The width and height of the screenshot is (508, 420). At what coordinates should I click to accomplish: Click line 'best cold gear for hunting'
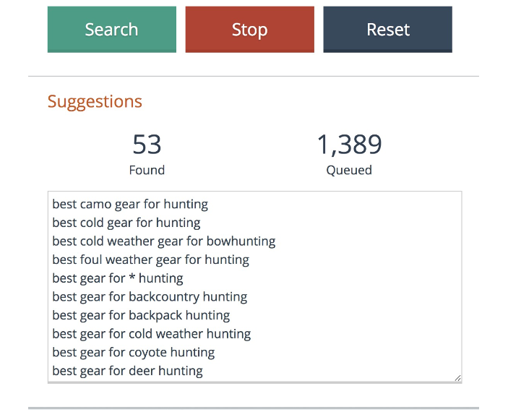126,223
